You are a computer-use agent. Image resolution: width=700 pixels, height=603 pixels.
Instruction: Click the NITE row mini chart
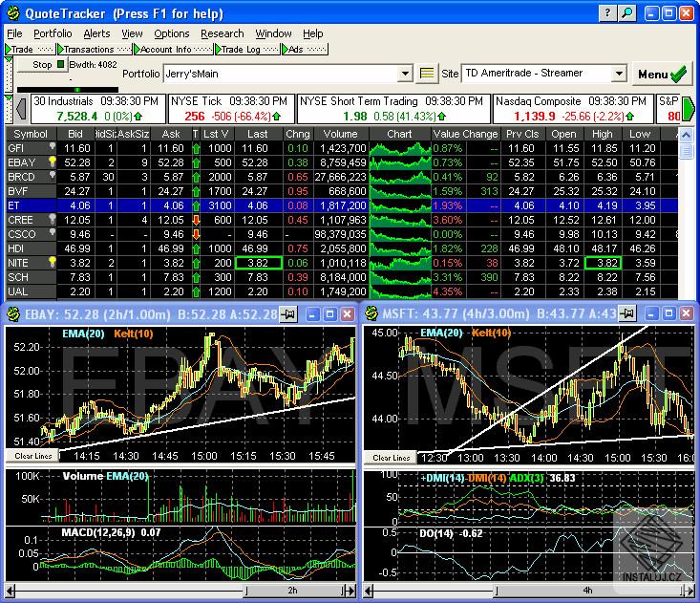tap(400, 263)
